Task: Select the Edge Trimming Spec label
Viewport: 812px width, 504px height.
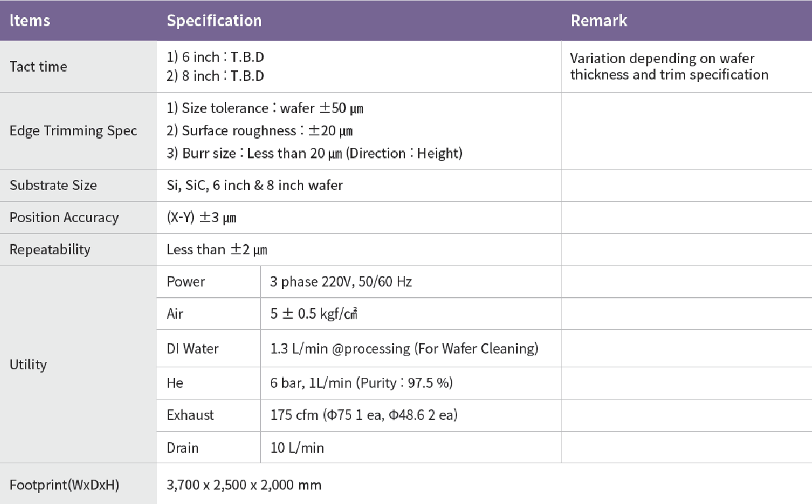Action: pos(73,130)
